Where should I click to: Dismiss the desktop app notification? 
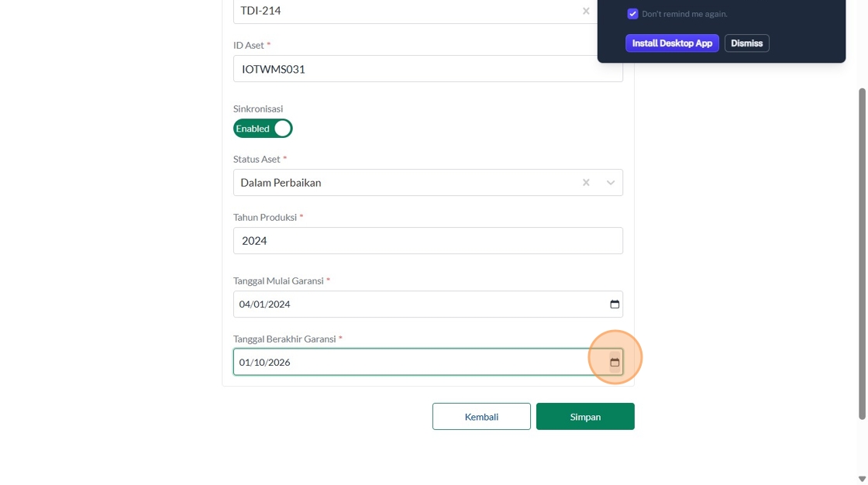746,43
